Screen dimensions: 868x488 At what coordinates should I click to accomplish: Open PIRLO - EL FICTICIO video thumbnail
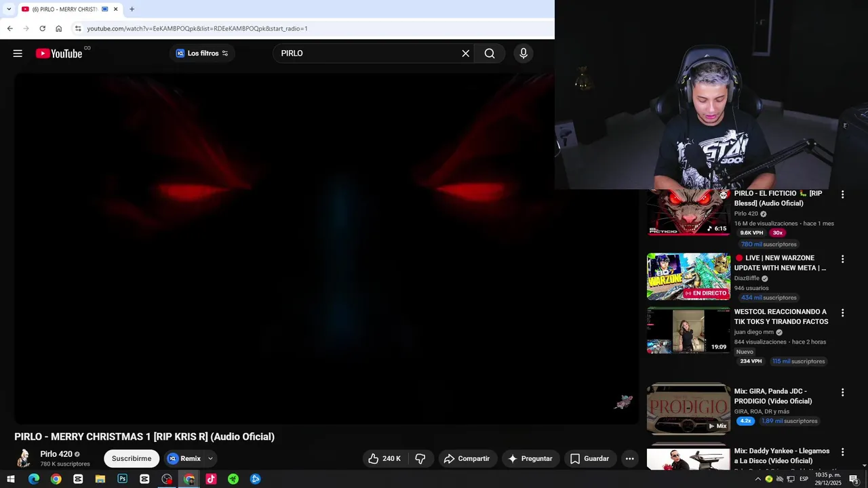tap(688, 212)
